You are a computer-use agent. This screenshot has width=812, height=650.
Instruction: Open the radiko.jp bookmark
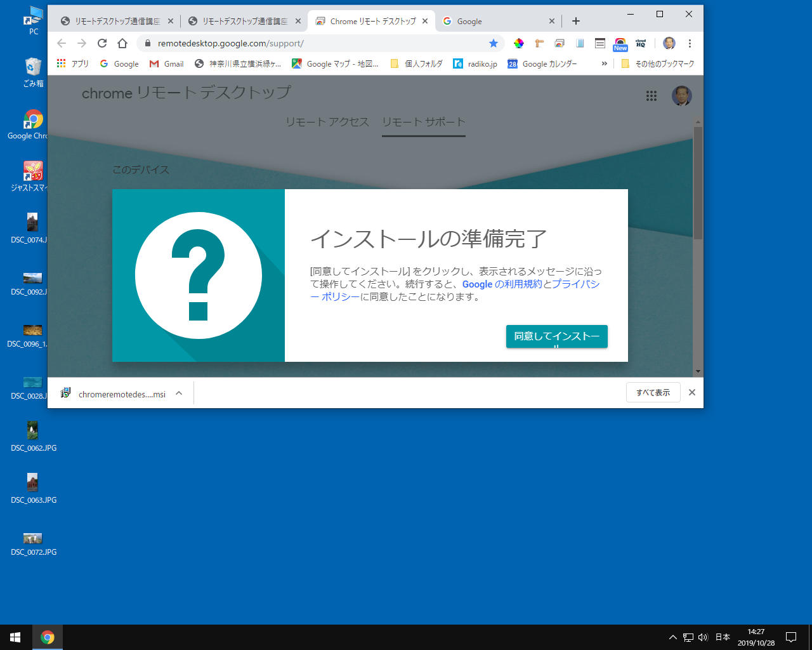pos(475,63)
